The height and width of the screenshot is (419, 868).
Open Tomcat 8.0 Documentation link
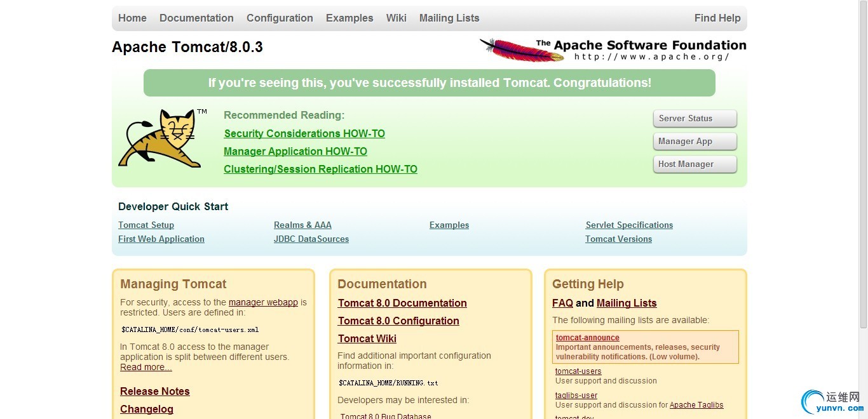pyautogui.click(x=402, y=303)
